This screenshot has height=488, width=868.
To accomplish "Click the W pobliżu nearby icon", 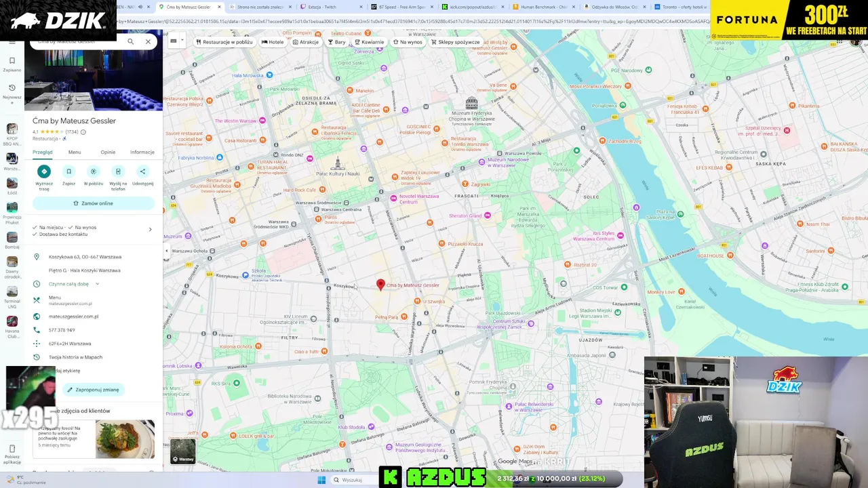I will coord(94,171).
